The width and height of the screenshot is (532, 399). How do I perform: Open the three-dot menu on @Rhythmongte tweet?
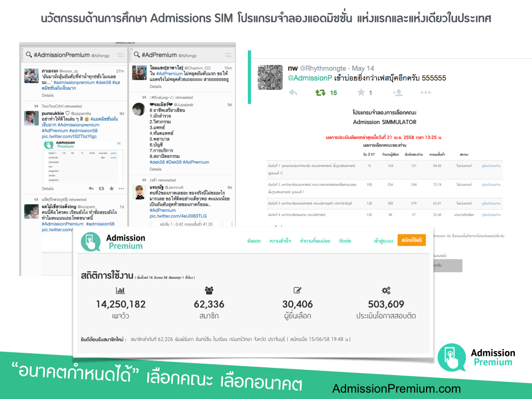coord(425,92)
